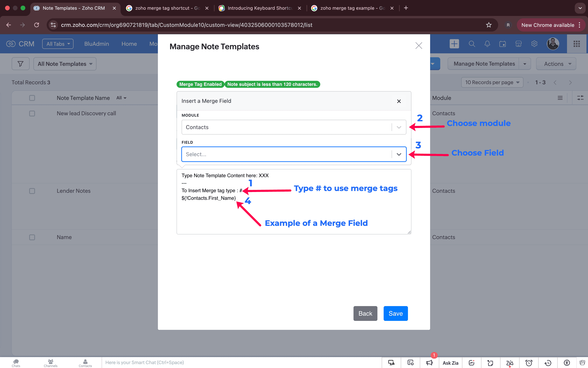Click inside the note template content textarea
Viewport: 588px width, 368px height.
[294, 202]
